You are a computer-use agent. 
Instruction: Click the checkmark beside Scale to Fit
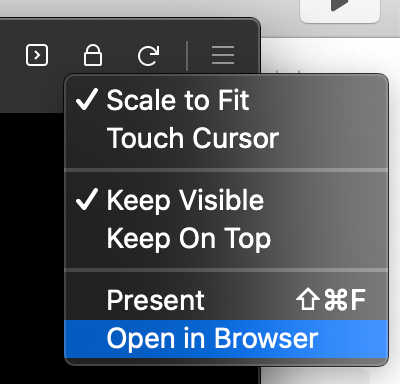[x=87, y=99]
